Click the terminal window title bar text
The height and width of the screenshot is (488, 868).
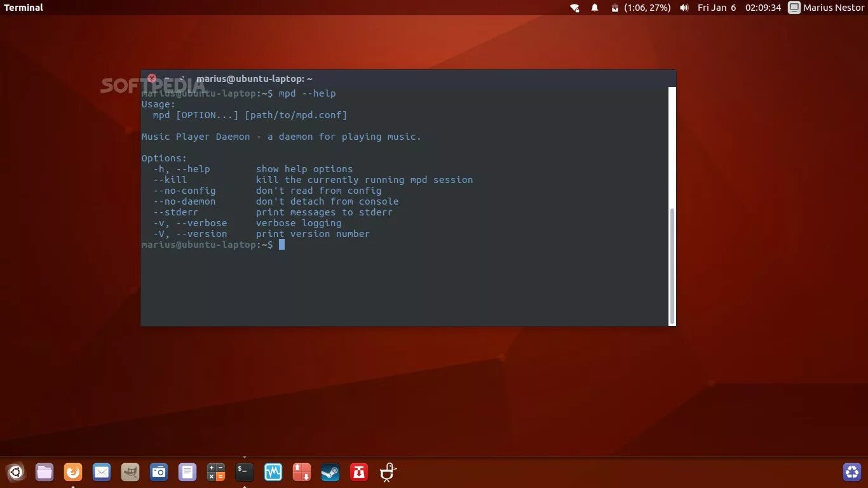click(x=254, y=79)
